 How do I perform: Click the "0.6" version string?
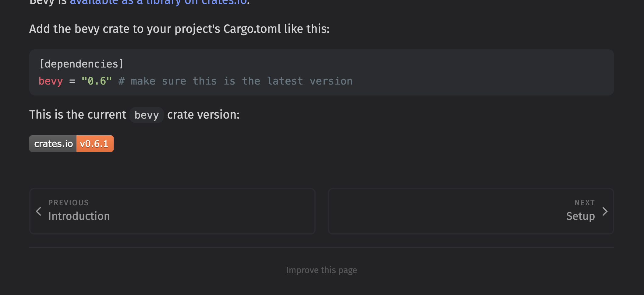click(x=97, y=81)
